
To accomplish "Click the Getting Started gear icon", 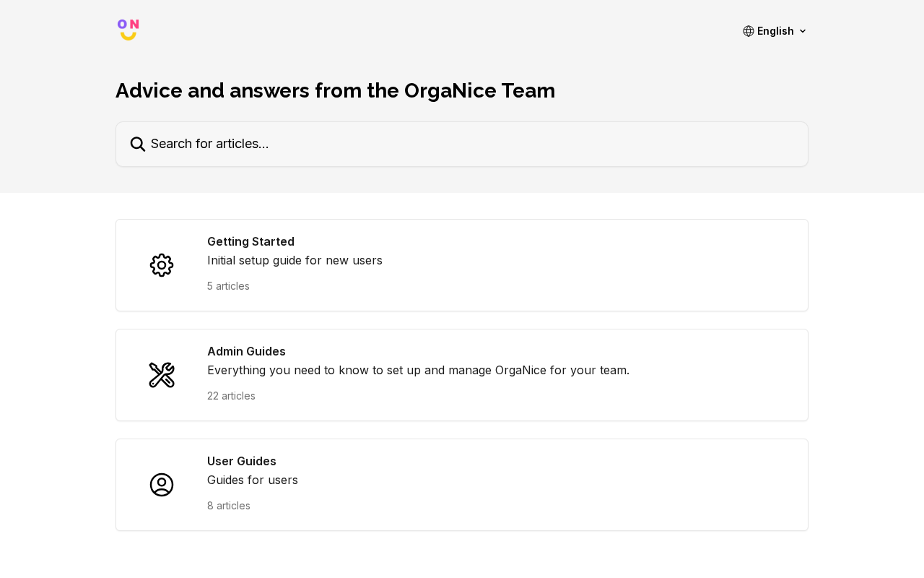I will coord(162,265).
